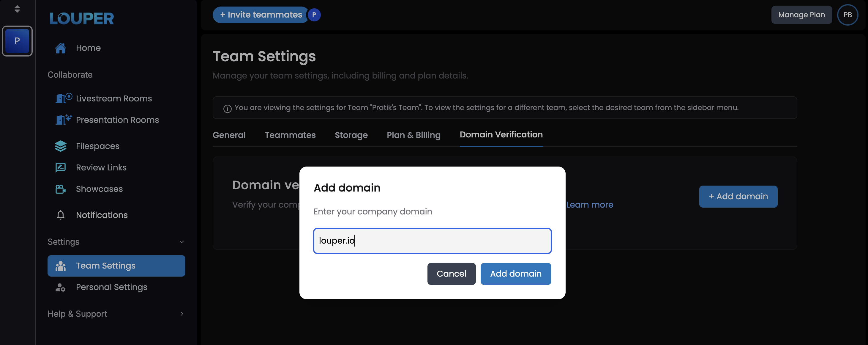Confirm with the dialog's Add domain button
The width and height of the screenshot is (868, 345).
click(x=516, y=274)
